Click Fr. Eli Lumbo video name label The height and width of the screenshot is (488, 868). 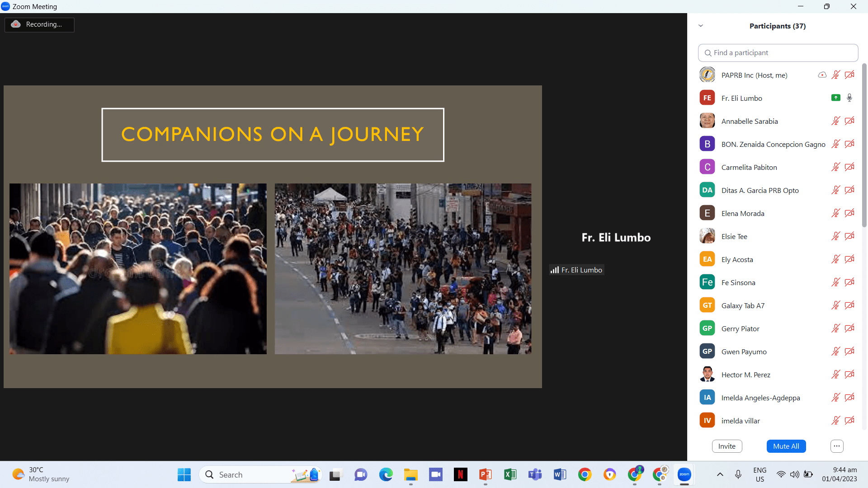click(x=577, y=270)
